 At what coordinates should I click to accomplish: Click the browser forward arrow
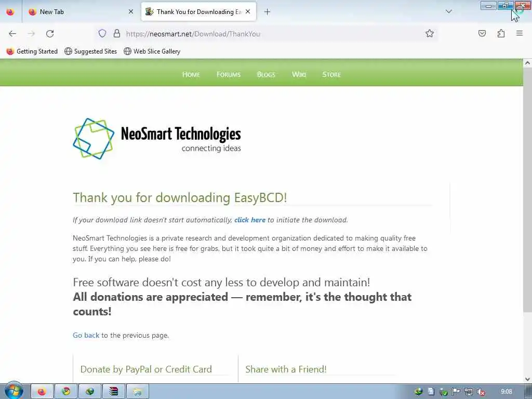click(x=31, y=34)
